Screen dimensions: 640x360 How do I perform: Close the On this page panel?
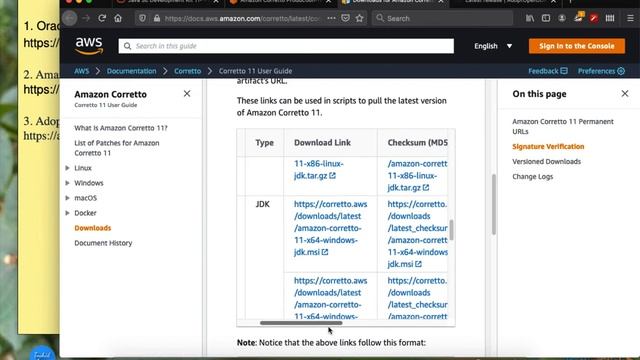[x=625, y=94]
